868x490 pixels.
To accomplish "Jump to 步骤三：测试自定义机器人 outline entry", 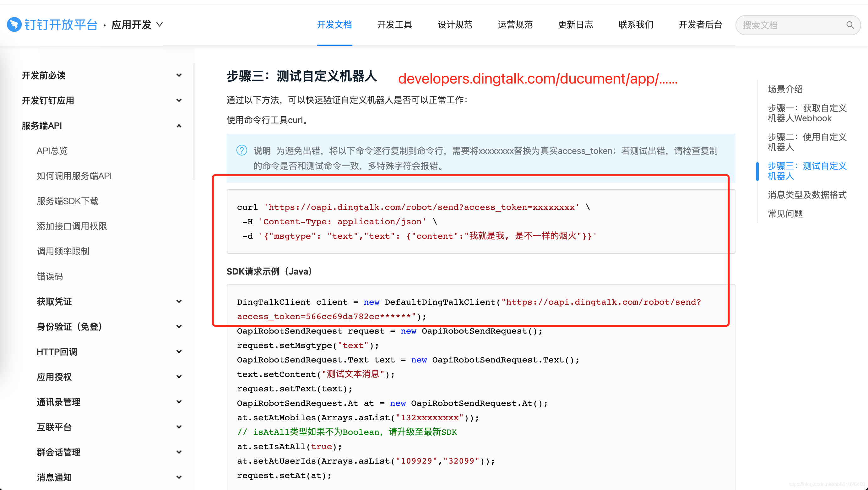I will point(807,171).
